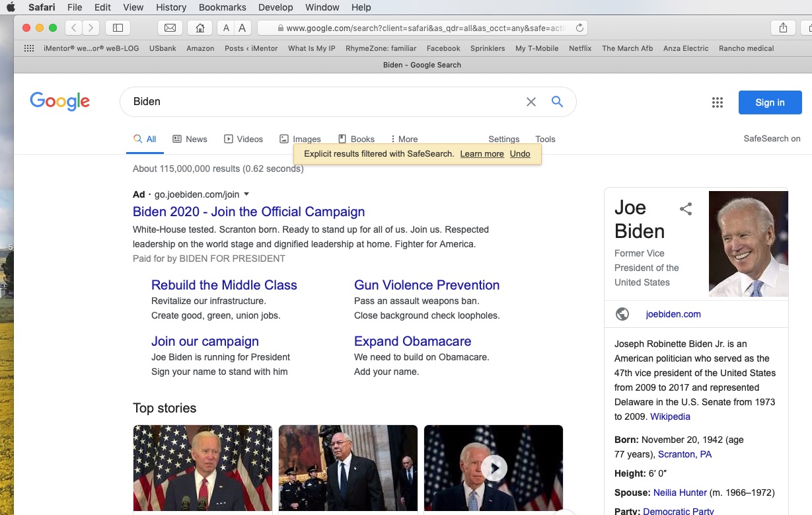Screen dimensions: 812x515
Task: Increase text size with large A
Action: pos(242,28)
